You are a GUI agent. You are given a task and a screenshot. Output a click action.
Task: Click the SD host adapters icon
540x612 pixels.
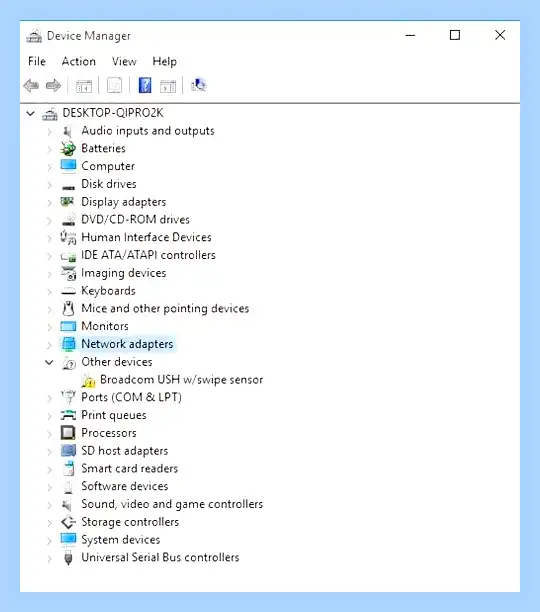point(68,450)
